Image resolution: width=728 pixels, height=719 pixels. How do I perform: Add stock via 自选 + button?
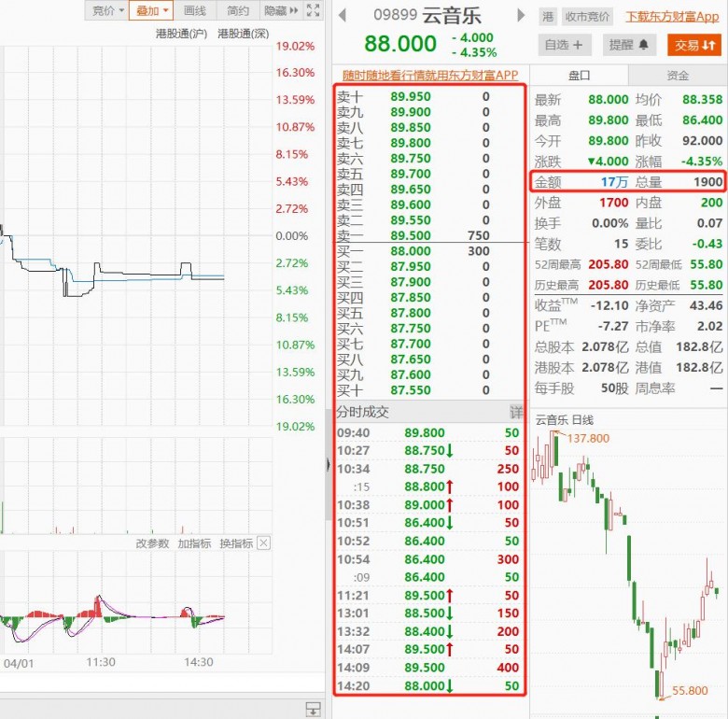click(x=564, y=45)
